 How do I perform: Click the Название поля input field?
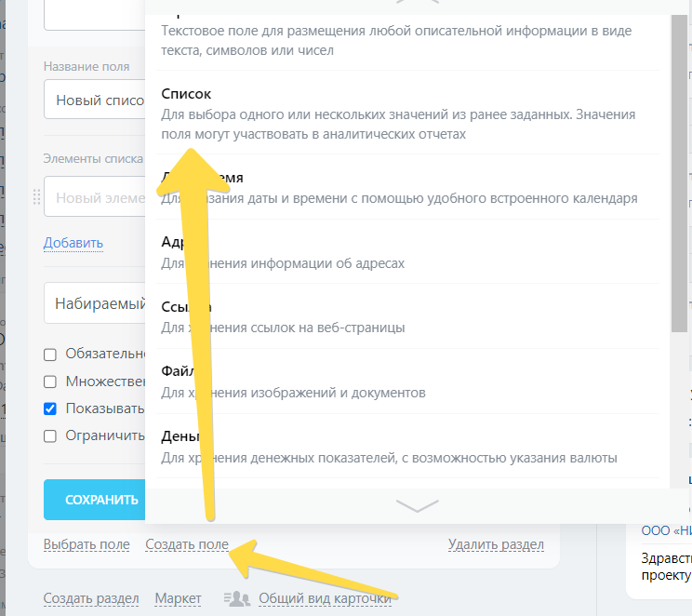tap(93, 100)
